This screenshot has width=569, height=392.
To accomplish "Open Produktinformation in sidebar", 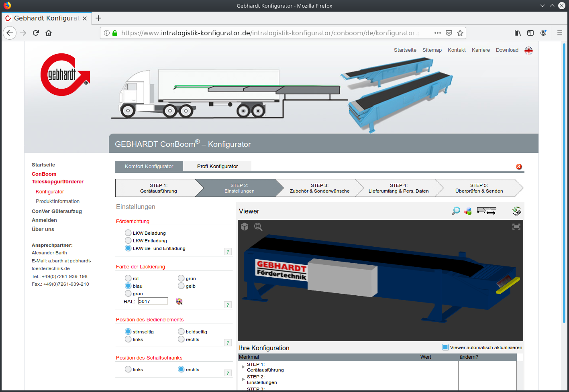I will pyautogui.click(x=57, y=201).
